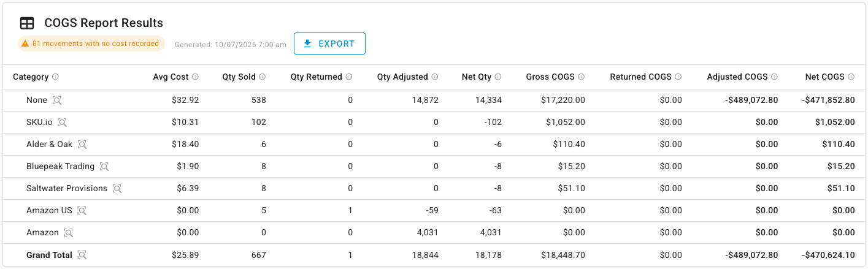Select the Amazon US category name
Viewport: 868px width, 269px height.
pos(49,210)
